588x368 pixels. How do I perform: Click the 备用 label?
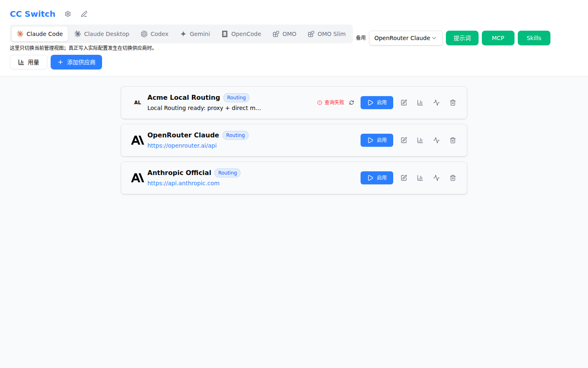[361, 38]
